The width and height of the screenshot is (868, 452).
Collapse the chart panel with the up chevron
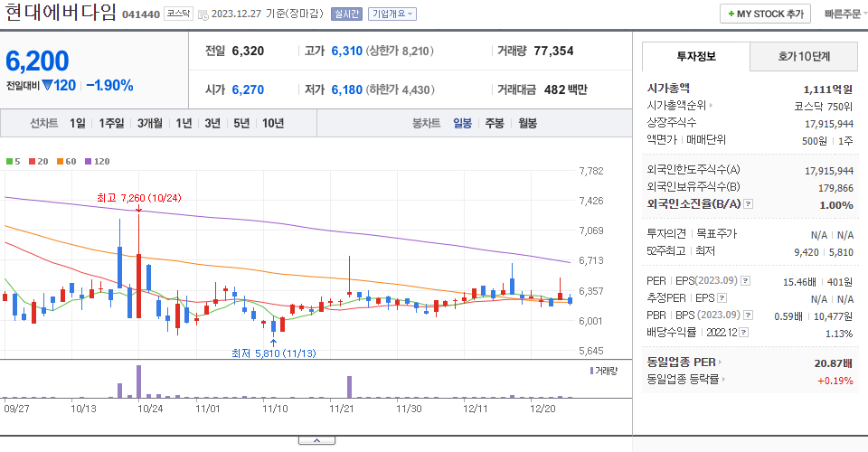(316, 440)
